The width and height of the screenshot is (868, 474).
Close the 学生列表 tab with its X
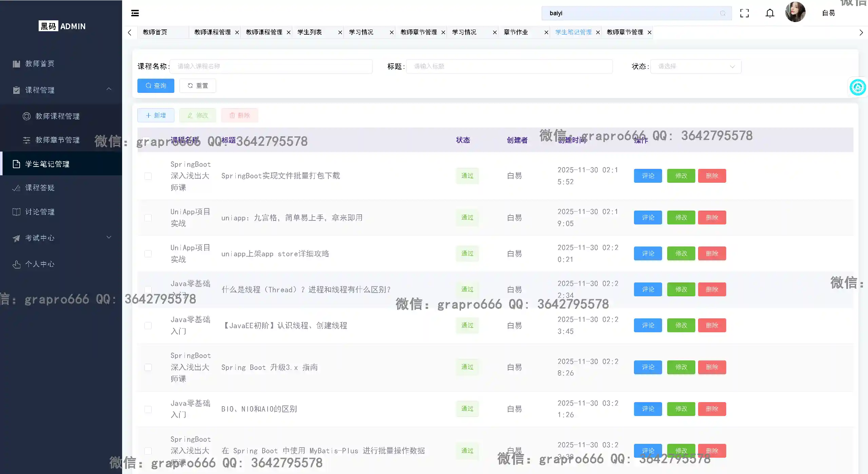(x=340, y=32)
